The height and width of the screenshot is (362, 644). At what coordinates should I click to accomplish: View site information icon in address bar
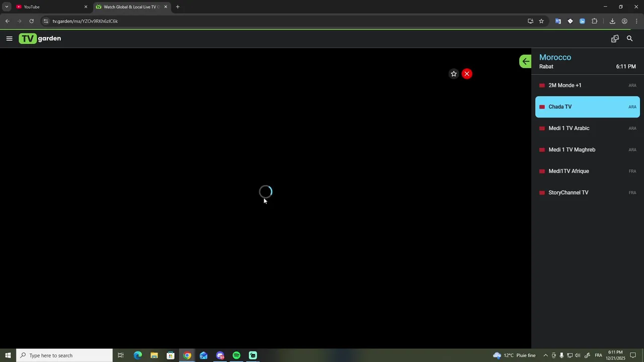46,21
